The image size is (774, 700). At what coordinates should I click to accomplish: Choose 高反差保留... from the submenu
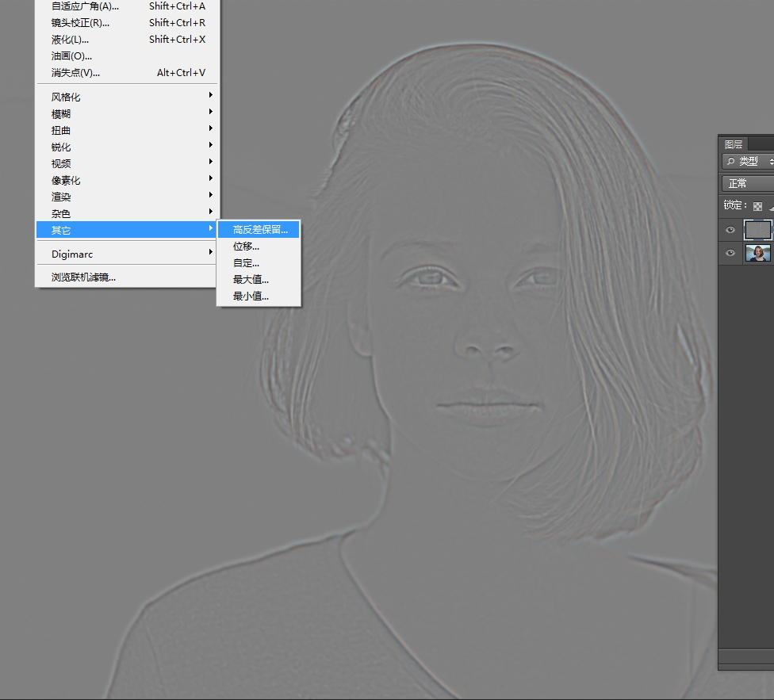(259, 230)
